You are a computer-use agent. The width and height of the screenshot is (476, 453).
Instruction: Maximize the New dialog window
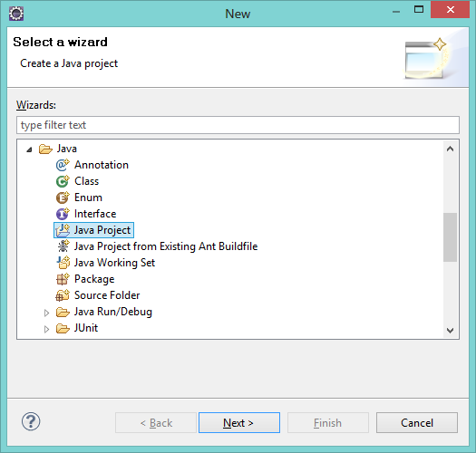click(x=419, y=10)
